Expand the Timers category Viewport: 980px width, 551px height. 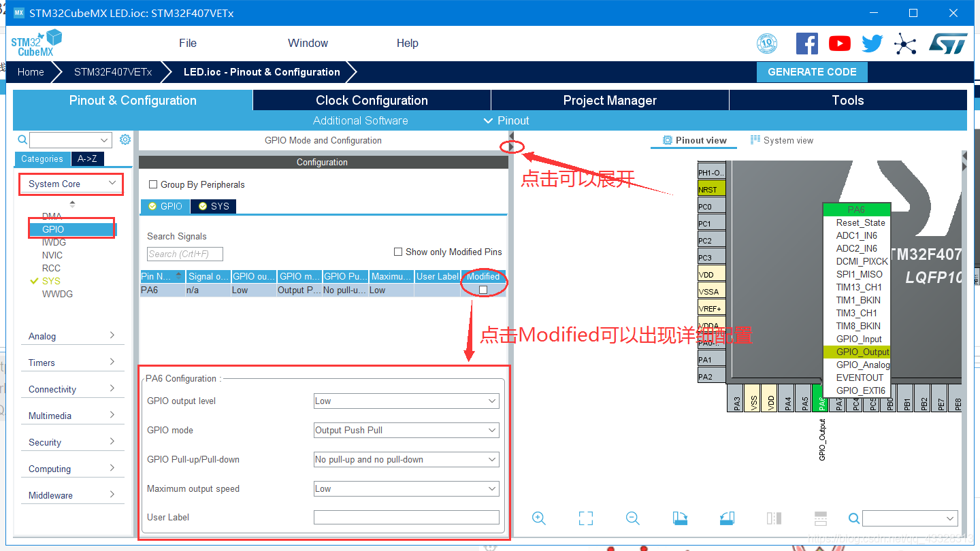(72, 363)
